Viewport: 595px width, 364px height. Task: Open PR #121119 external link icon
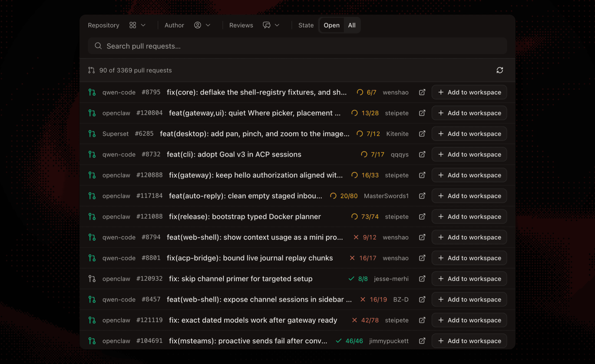coord(422,320)
